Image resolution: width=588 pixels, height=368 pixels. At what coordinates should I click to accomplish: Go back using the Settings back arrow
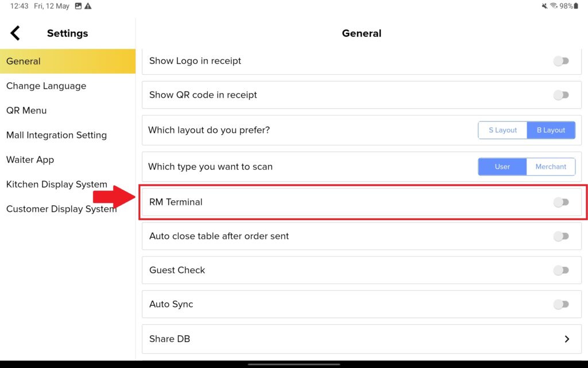coord(16,33)
